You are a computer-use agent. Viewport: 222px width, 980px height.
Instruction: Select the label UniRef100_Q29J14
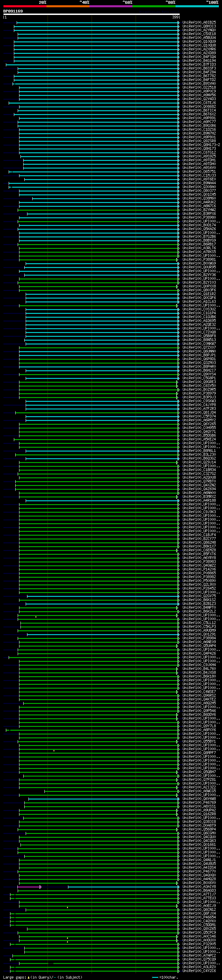(x=199, y=462)
